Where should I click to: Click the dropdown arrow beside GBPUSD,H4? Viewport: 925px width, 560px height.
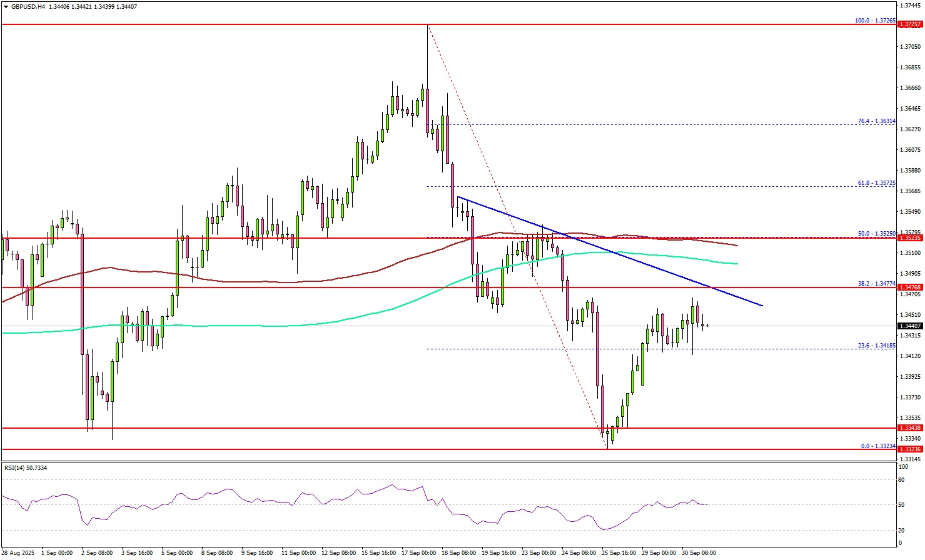[6, 7]
